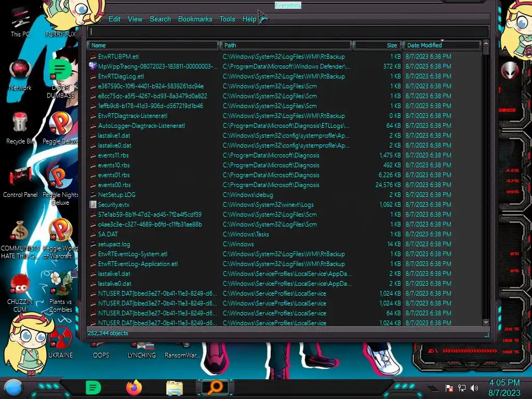Select the events10.rbs file name
This screenshot has height=399, width=532.
point(114,165)
